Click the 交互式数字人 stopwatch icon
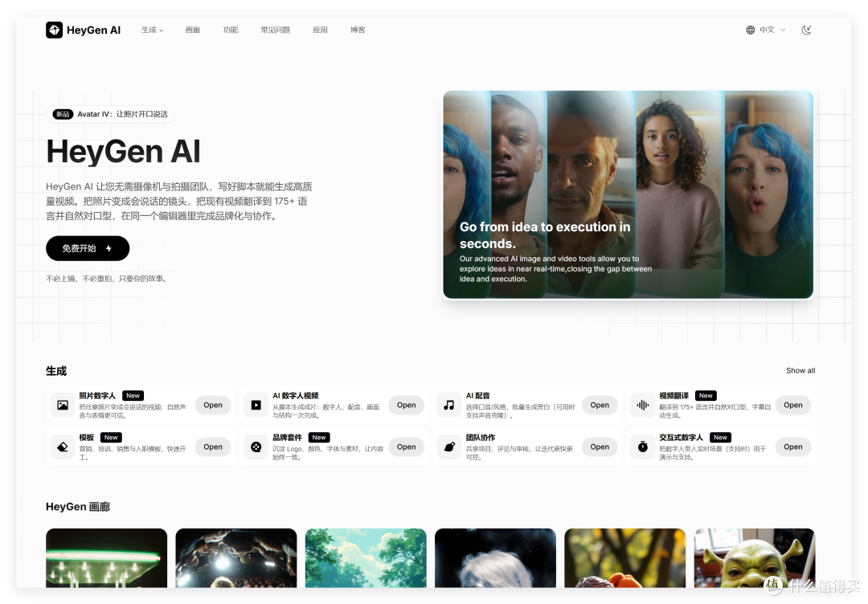 (642, 447)
